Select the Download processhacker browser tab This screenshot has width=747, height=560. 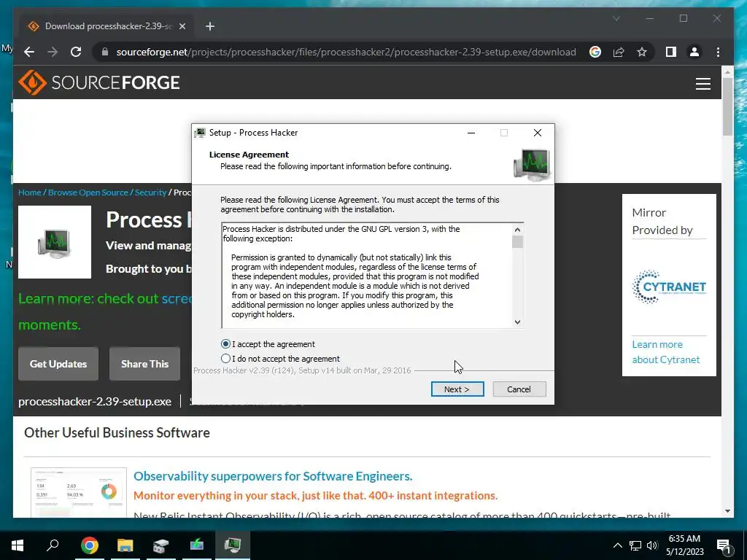click(107, 26)
